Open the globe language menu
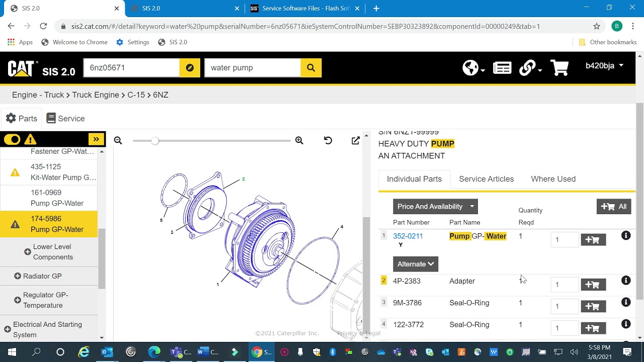 coord(473,68)
